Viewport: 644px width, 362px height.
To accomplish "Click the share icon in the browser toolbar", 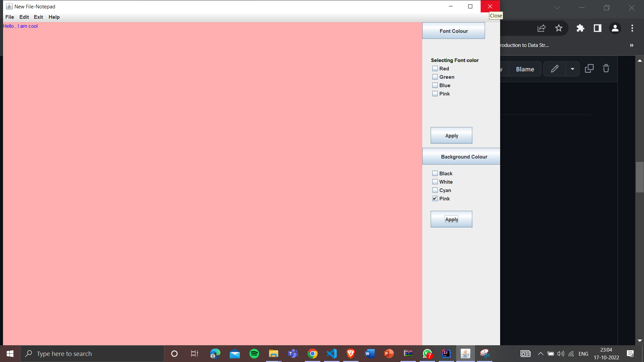I will click(542, 28).
